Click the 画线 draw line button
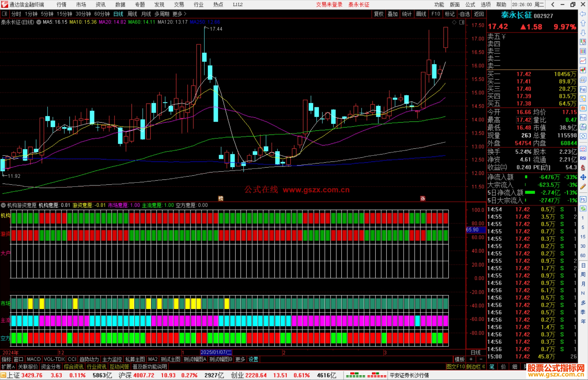 coord(421,14)
